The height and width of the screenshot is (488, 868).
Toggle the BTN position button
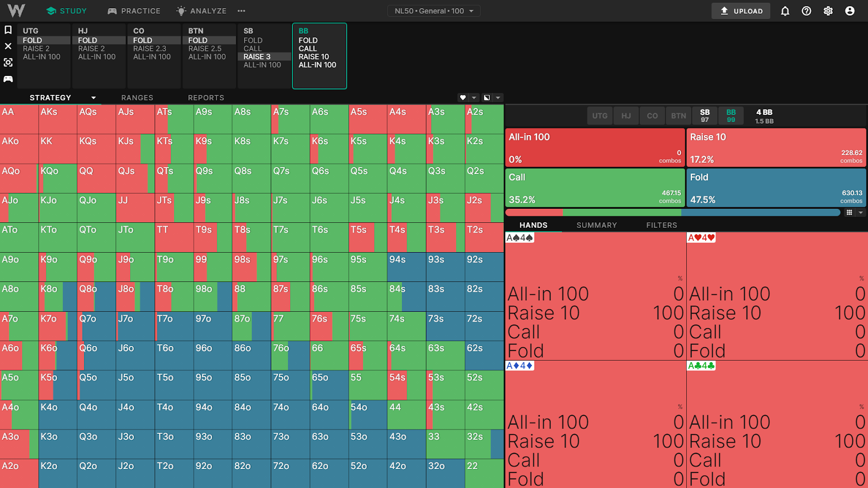point(679,115)
